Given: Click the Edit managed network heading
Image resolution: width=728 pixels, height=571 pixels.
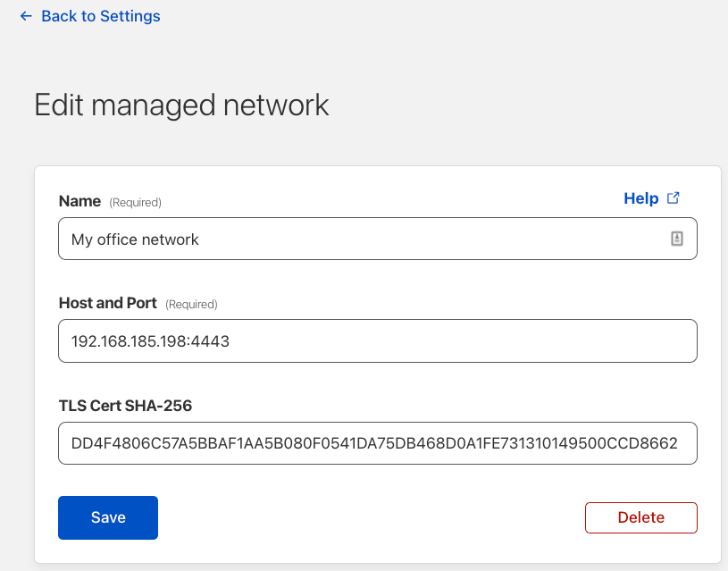Looking at the screenshot, I should 181,105.
